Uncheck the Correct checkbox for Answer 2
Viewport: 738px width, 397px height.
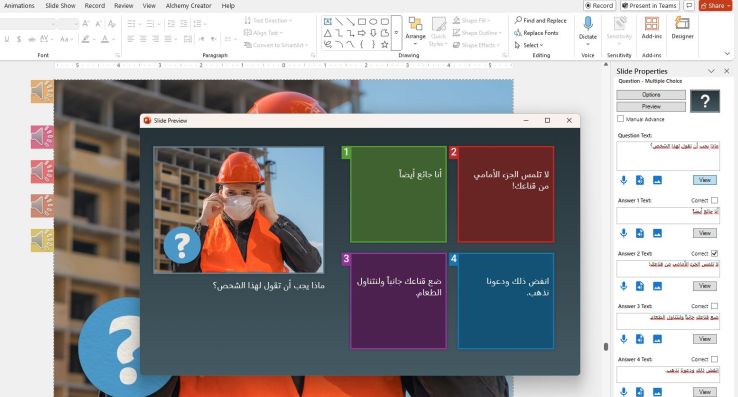pos(714,253)
